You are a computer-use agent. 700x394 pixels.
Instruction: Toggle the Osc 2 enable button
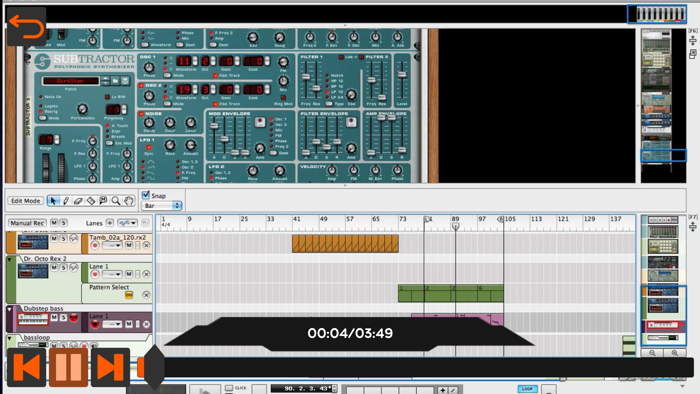pyautogui.click(x=142, y=86)
